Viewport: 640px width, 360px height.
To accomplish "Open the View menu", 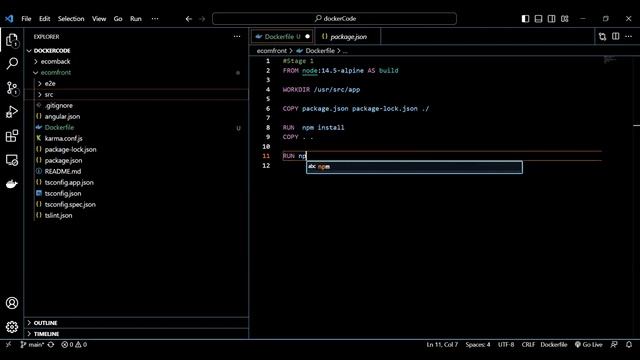I will [99, 19].
